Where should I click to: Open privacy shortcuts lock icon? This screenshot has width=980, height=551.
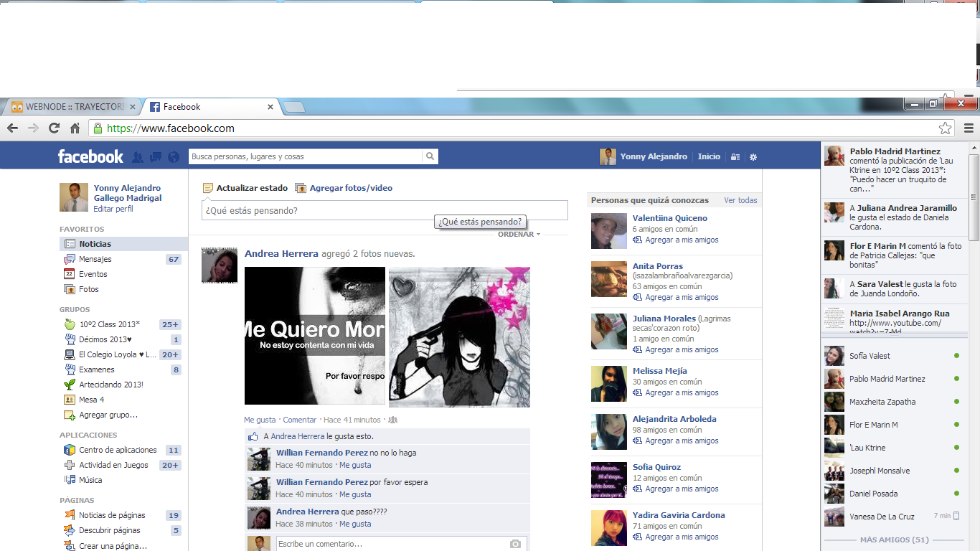click(735, 157)
